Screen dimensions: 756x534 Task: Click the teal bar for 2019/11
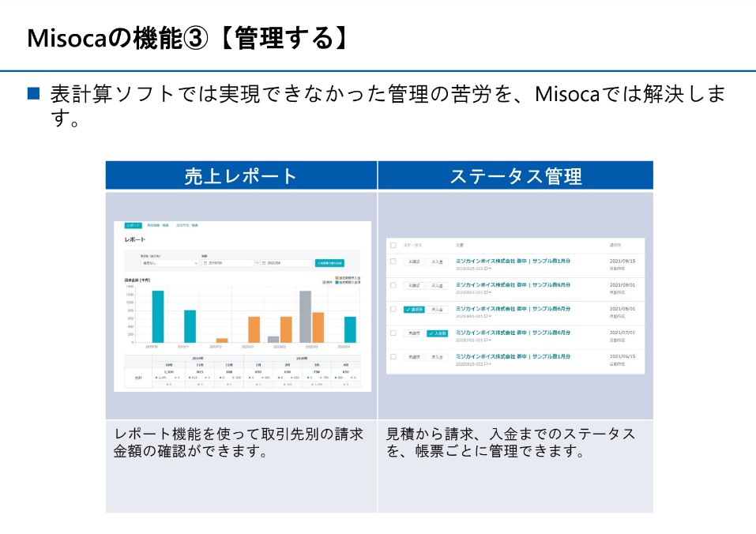(190, 326)
